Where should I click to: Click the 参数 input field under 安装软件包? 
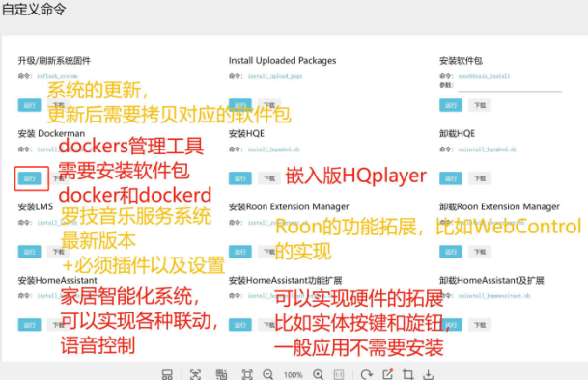(x=510, y=86)
